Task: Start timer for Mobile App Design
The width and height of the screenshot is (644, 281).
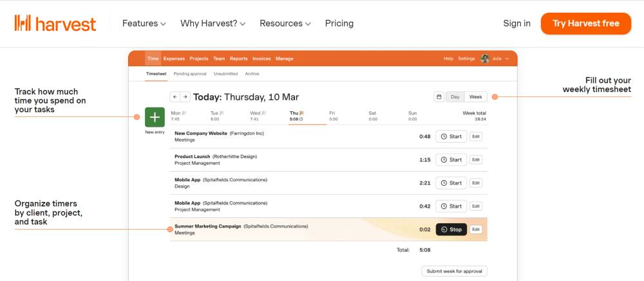Action: click(x=451, y=183)
